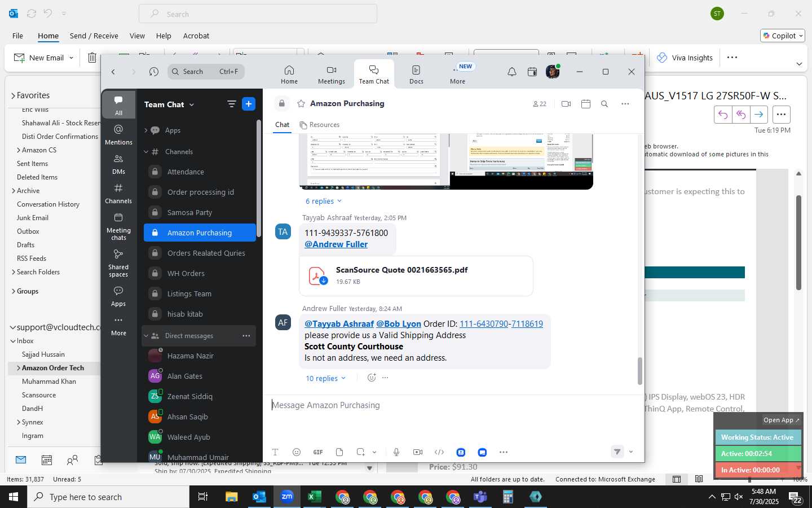The width and height of the screenshot is (812, 508).
Task: Open the send options dropdown arrow
Action: tap(631, 452)
